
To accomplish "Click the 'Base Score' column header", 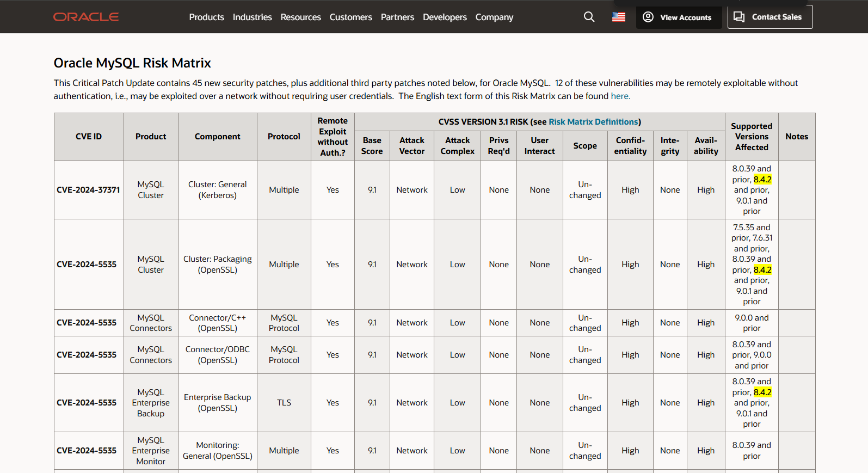I will coord(372,146).
